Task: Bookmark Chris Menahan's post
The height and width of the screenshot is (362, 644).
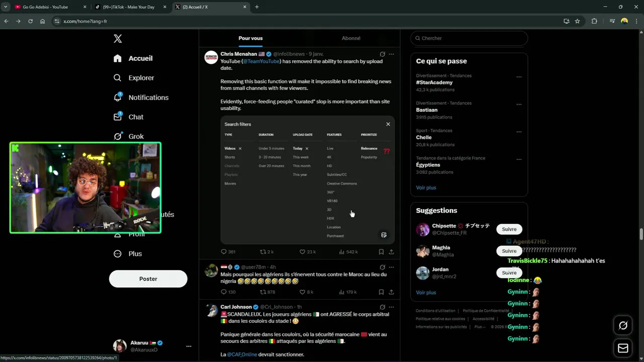Action: pos(381,252)
